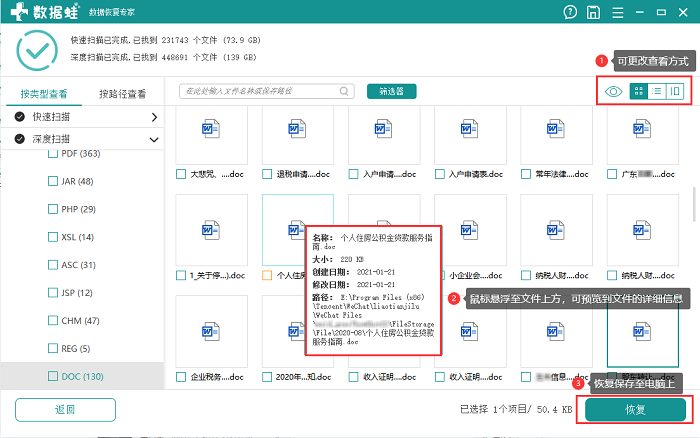Select thumbnail of 纳税人财 file in fifth column
This screenshot has height=438, width=700.
pyautogui.click(x=555, y=230)
